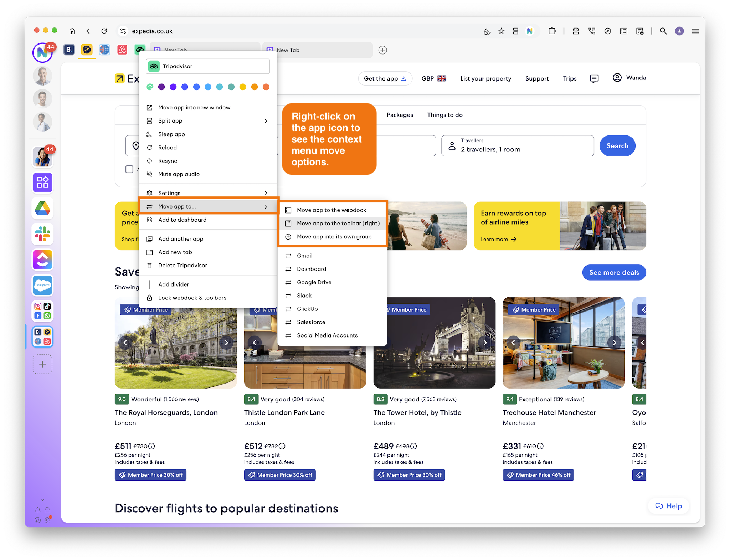730x560 pixels.
Task: Select Move app to the toolbar (right)
Action: [332, 224]
